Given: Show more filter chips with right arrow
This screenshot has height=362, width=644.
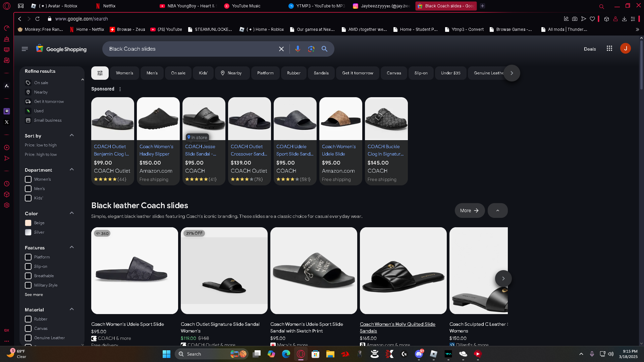Looking at the screenshot, I should click(x=512, y=73).
